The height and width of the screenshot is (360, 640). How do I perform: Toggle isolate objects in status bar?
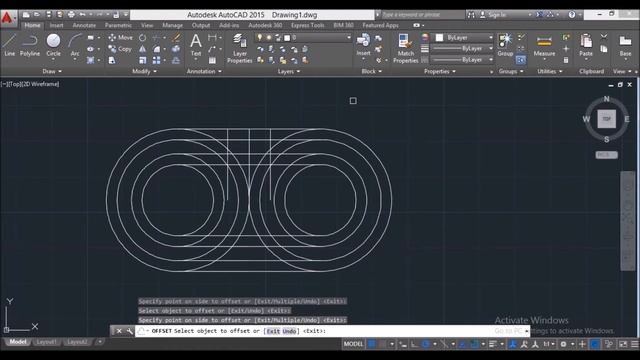609,344
